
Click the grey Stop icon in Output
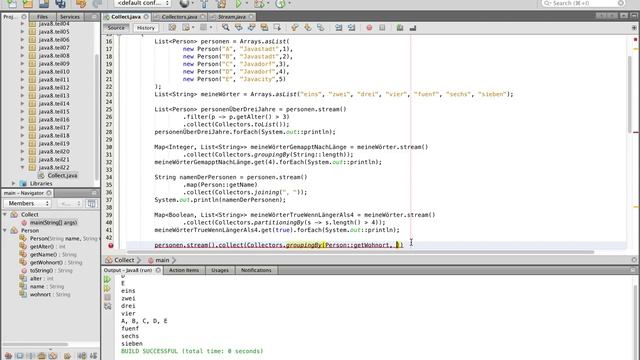pyautogui.click(x=107, y=298)
